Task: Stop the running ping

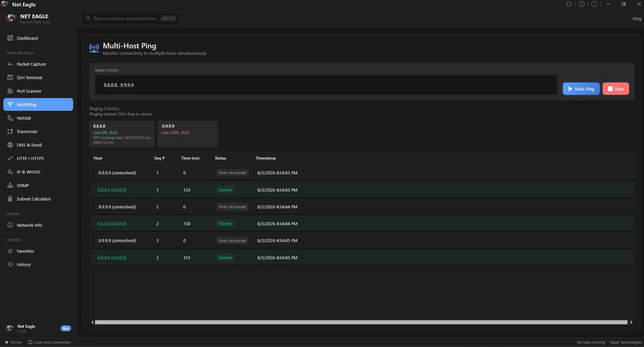Action: pyautogui.click(x=616, y=89)
